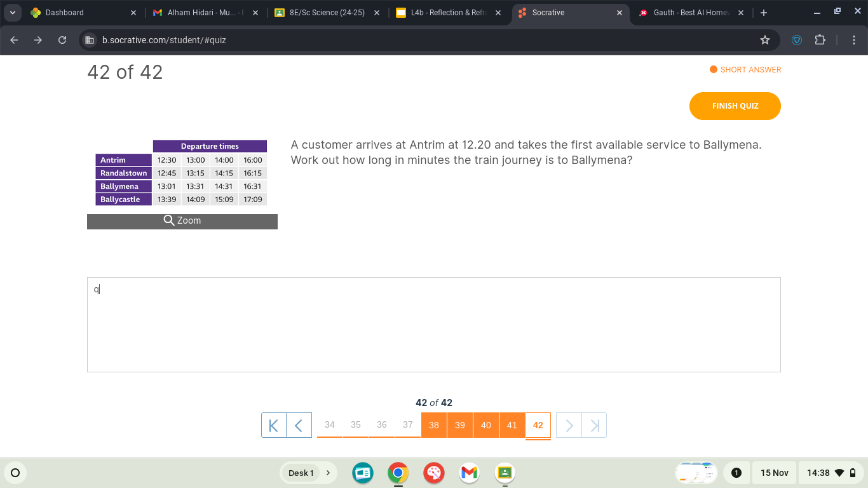Open the Desk 1 switcher

point(308,473)
